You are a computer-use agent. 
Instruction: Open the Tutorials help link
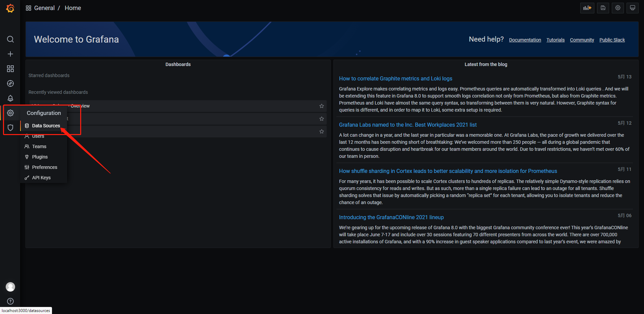click(x=555, y=40)
